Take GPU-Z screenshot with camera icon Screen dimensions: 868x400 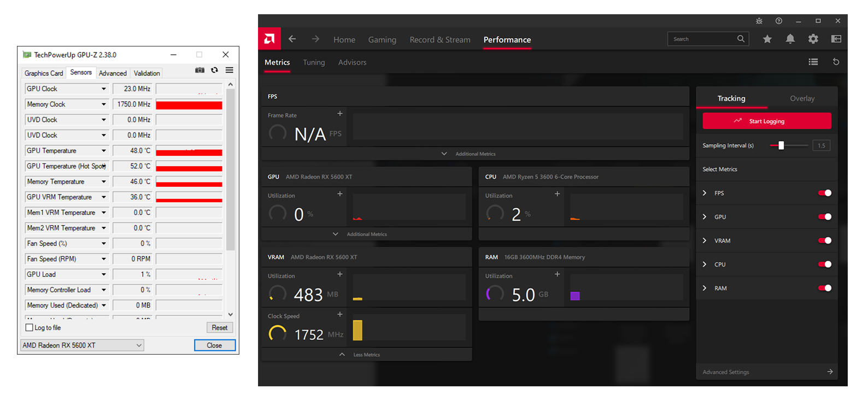[x=200, y=70]
